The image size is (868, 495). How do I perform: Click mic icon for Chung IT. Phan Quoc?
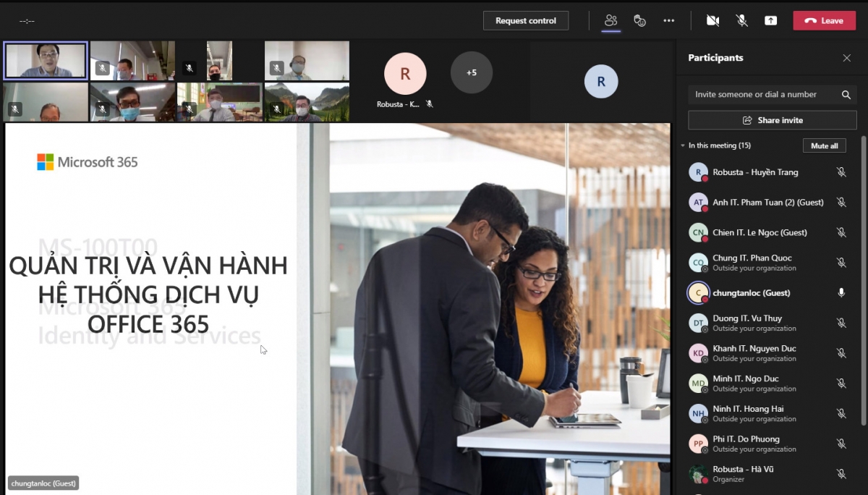coord(841,263)
